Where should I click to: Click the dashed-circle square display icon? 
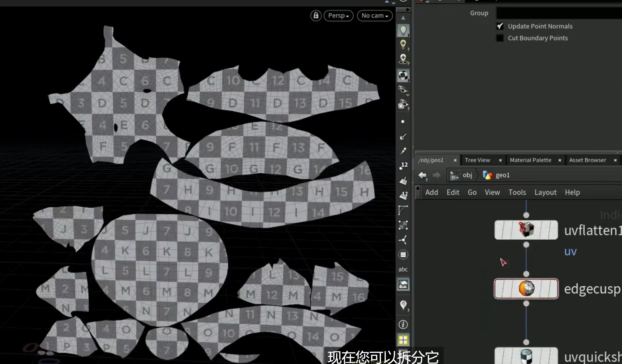click(x=403, y=255)
